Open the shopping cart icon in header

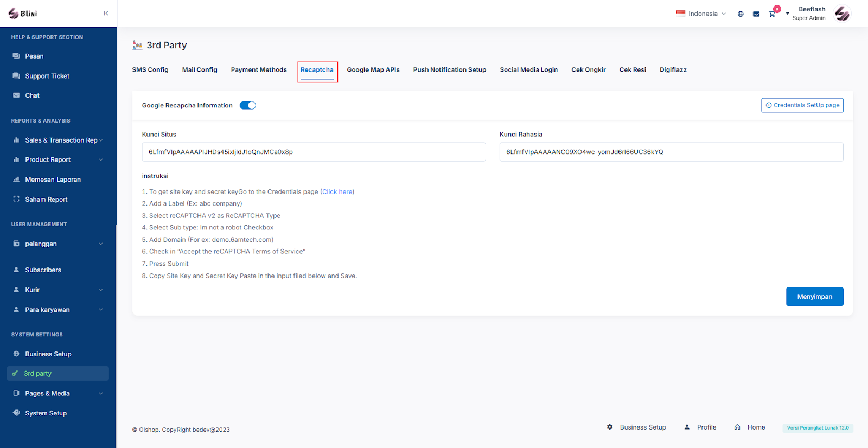tap(772, 14)
